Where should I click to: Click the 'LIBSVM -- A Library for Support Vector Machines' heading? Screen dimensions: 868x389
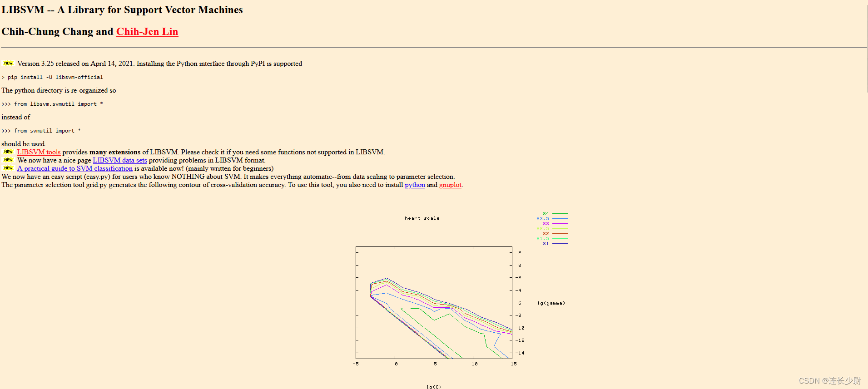(x=122, y=10)
